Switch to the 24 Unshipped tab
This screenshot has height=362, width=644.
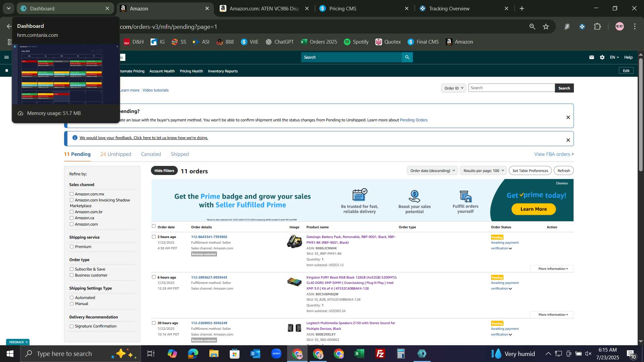click(x=116, y=154)
